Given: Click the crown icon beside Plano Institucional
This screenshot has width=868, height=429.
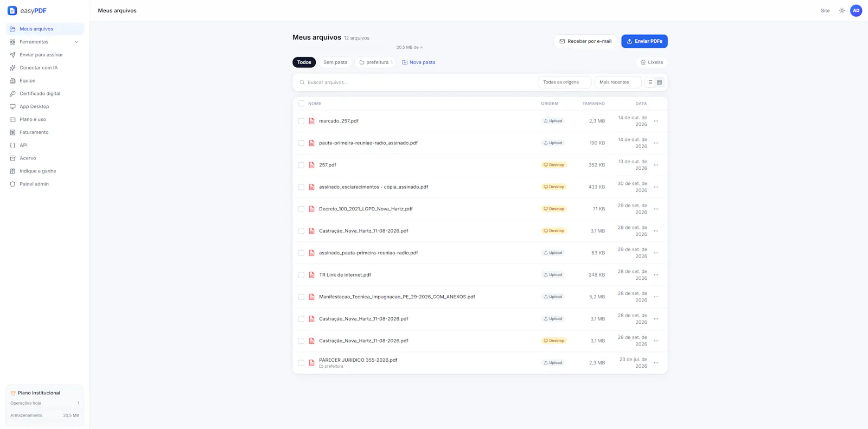Looking at the screenshot, I should tap(13, 393).
